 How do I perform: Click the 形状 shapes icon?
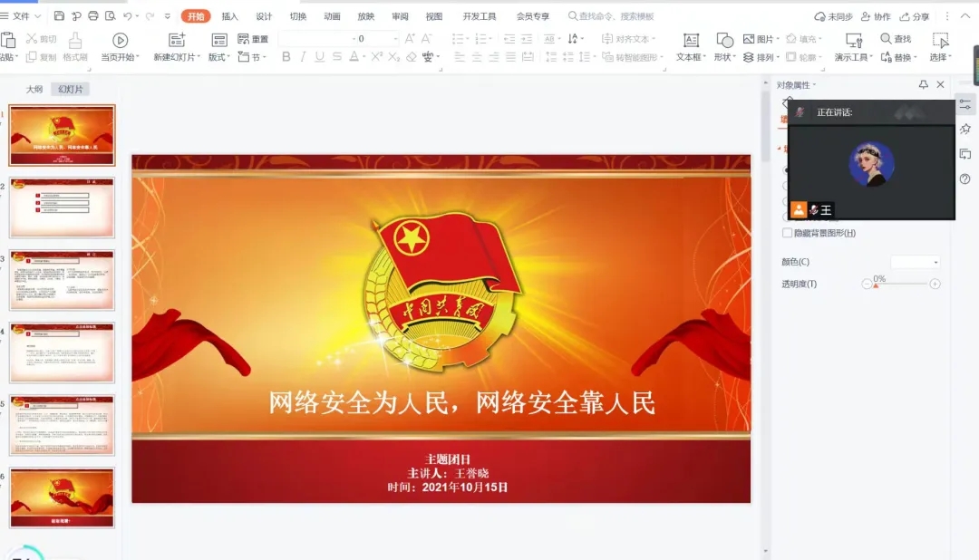(x=724, y=40)
